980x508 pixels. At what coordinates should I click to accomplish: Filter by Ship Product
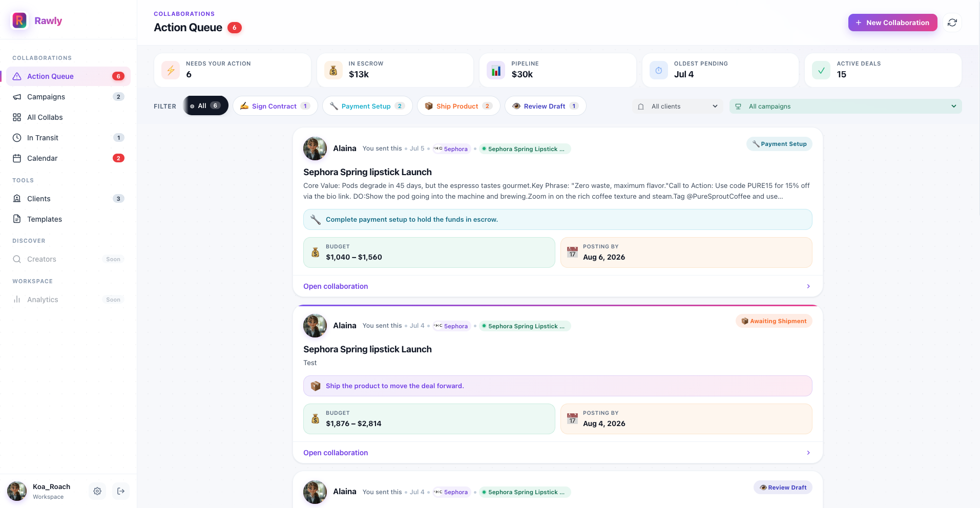pos(458,106)
